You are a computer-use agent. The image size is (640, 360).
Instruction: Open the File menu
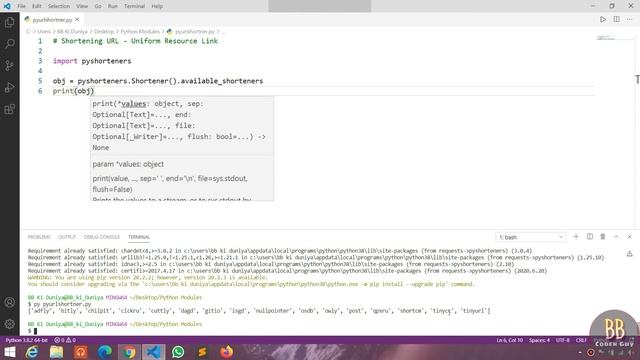pos(21,6)
